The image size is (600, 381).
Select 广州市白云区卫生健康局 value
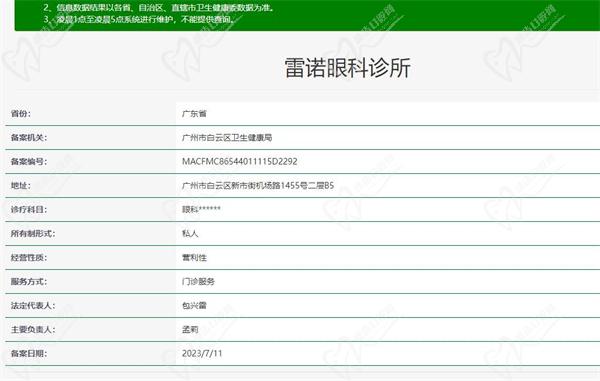coord(227,138)
